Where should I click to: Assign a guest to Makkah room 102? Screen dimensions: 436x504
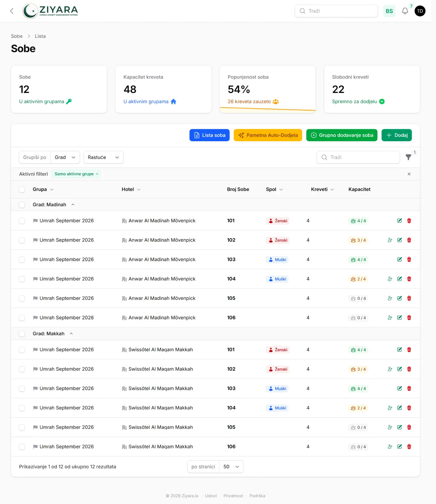pos(390,369)
